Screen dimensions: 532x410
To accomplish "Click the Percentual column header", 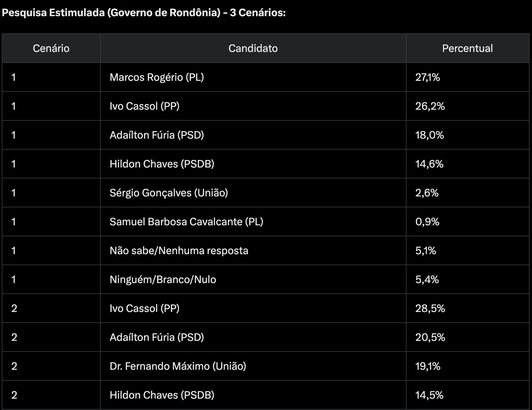I will coord(467,48).
